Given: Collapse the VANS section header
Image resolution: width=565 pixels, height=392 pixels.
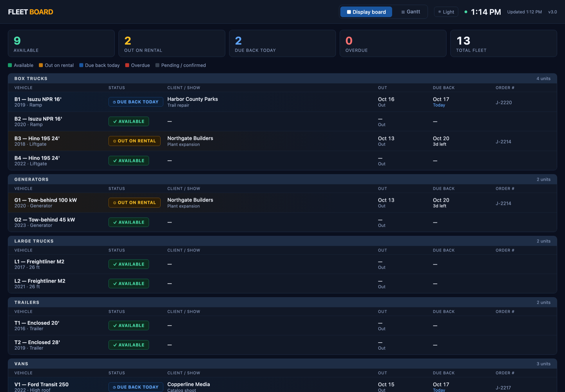Looking at the screenshot, I should coord(282,364).
